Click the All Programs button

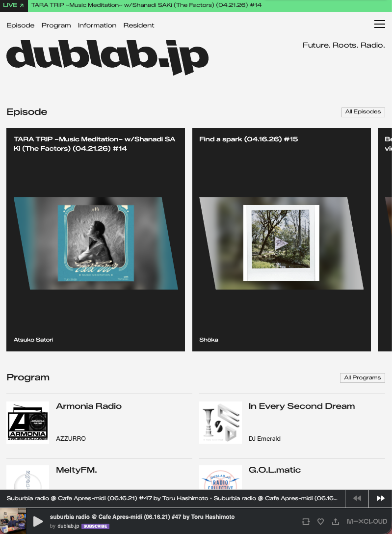point(363,378)
